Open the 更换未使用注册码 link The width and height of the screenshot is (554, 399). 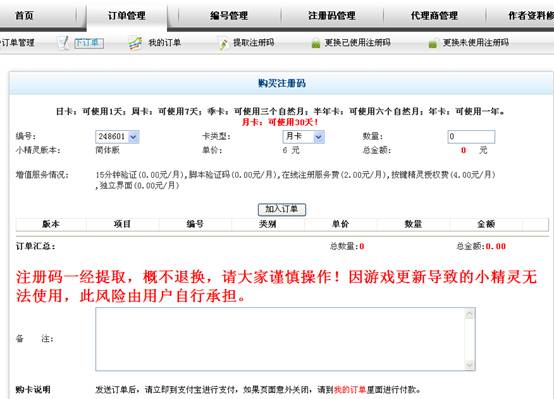coord(476,43)
